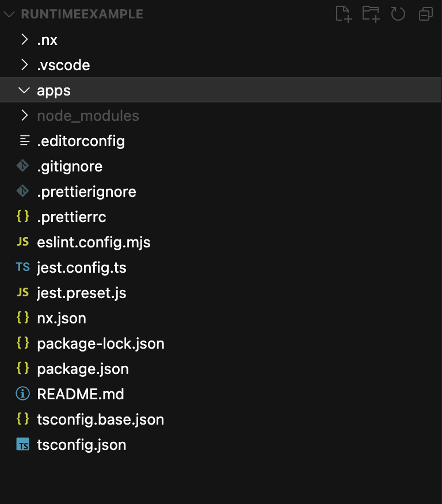442x504 pixels.
Task: Open the .prettierrc file
Action: pos(71,217)
